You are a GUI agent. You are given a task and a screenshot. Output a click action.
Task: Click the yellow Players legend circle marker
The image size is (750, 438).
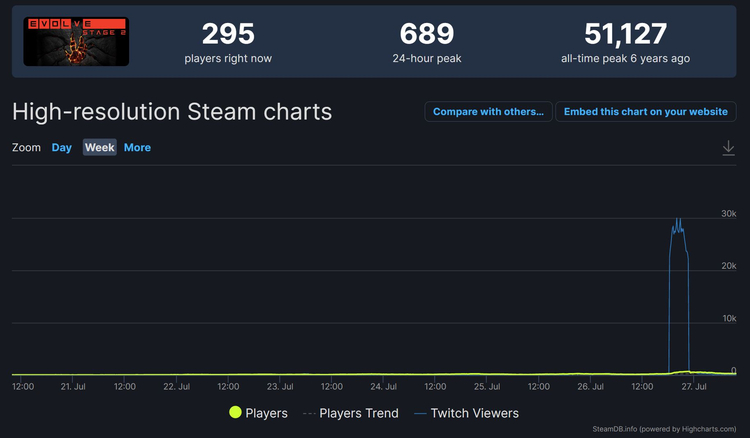235,413
